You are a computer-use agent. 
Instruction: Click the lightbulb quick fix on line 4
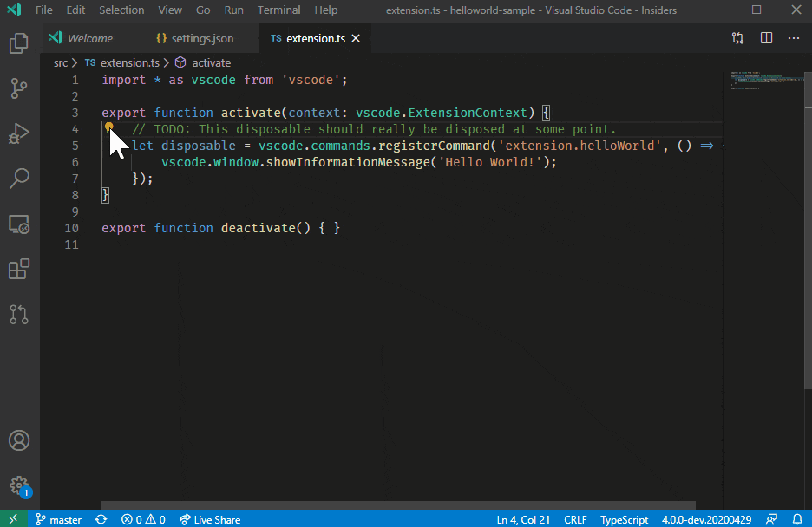pos(109,128)
